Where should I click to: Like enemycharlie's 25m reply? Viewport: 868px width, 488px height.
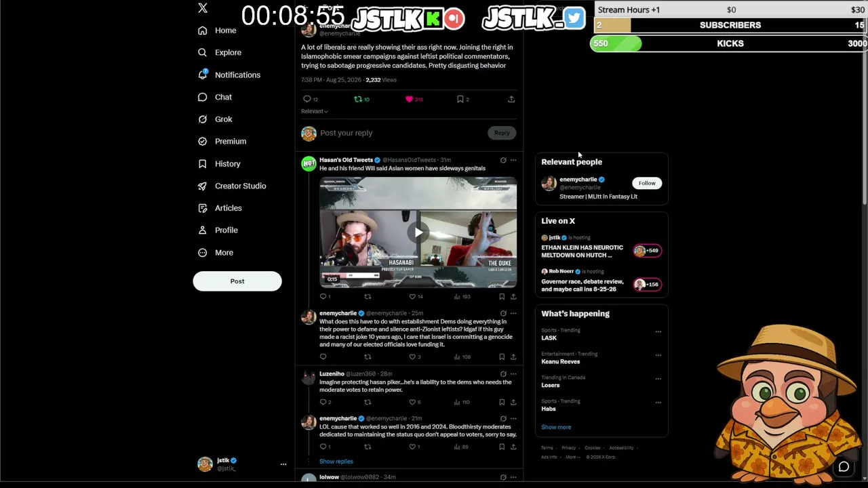412,357
